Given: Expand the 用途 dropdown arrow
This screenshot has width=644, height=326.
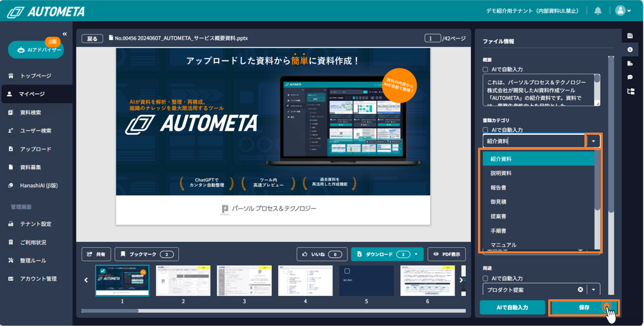Looking at the screenshot, I should click(x=593, y=289).
